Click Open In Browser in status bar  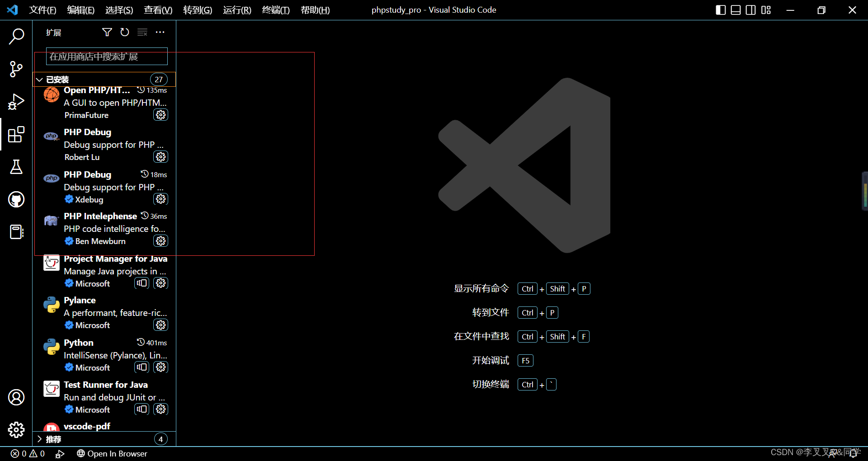(x=112, y=453)
